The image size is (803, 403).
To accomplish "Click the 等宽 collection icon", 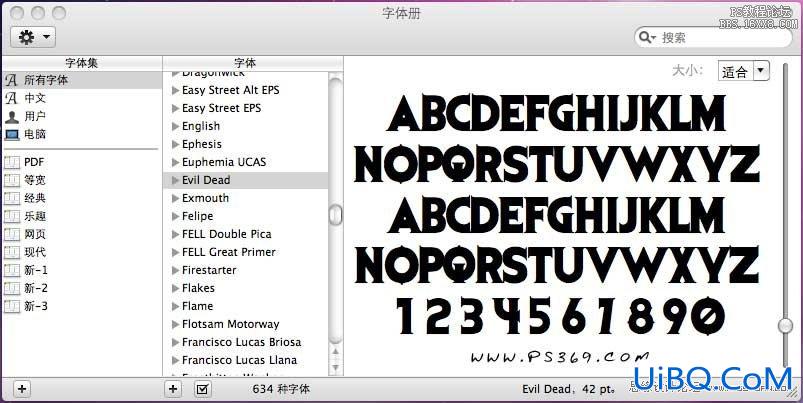I will (11, 180).
